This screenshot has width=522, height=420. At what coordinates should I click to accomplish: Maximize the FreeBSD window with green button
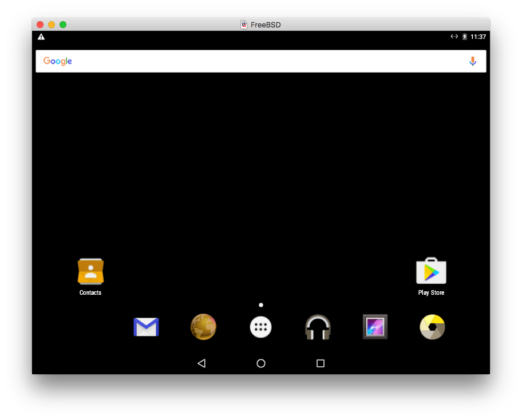(x=63, y=25)
